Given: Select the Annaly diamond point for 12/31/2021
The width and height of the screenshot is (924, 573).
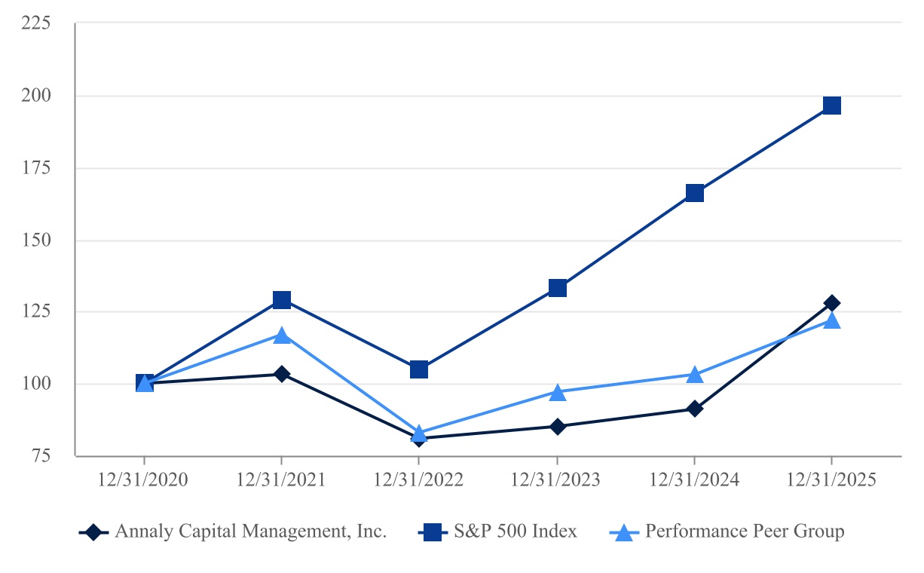Looking at the screenshot, I should [282, 374].
